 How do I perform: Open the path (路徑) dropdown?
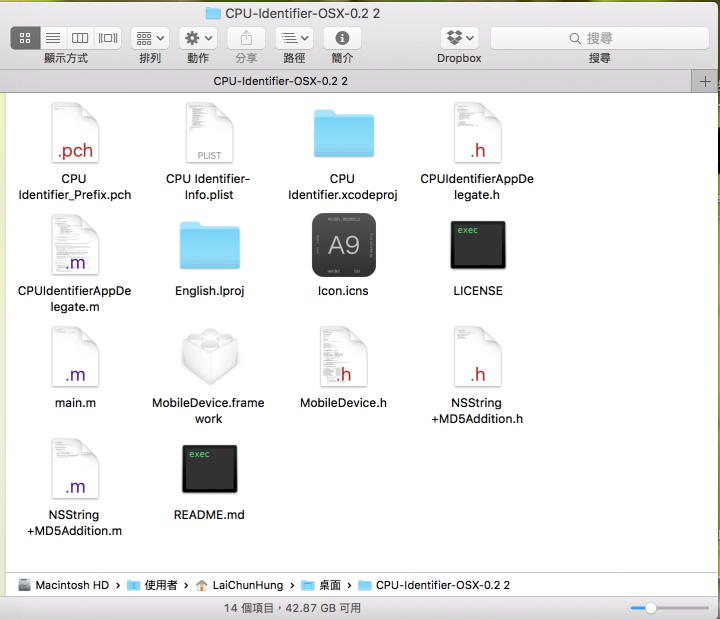point(294,38)
